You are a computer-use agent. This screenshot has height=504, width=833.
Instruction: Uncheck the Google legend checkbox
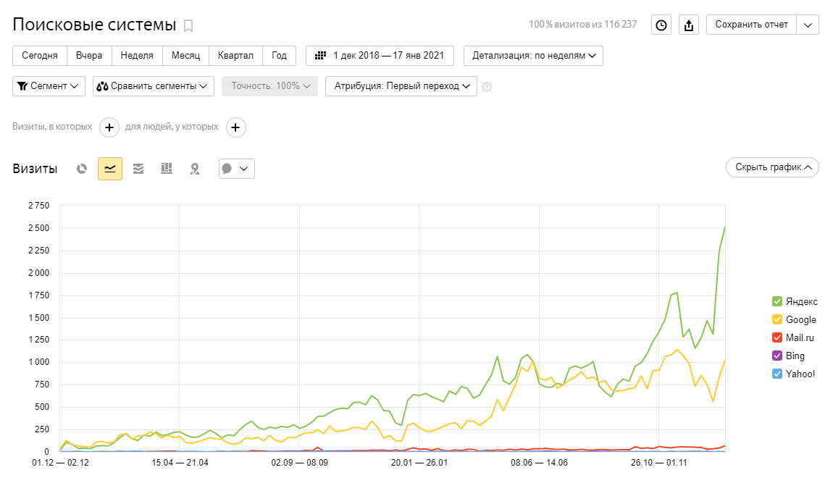click(x=777, y=319)
